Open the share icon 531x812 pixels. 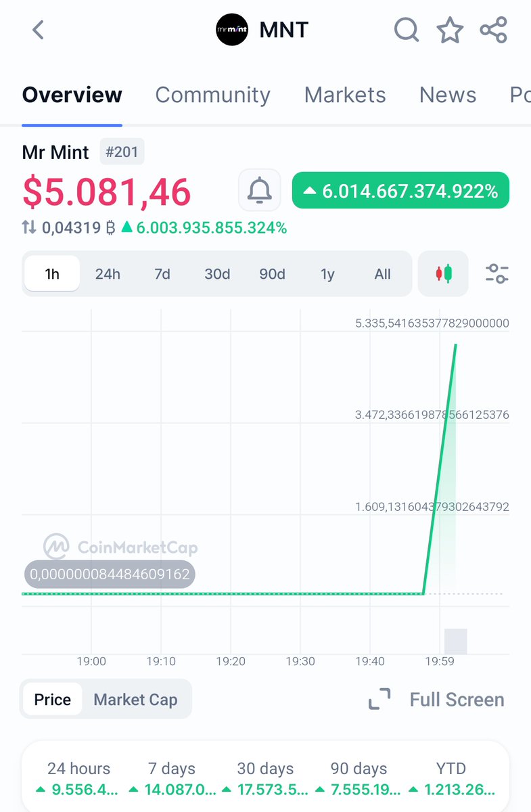(x=494, y=30)
